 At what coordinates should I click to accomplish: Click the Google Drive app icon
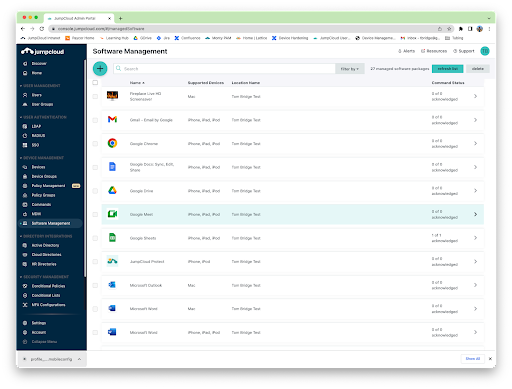(112, 190)
